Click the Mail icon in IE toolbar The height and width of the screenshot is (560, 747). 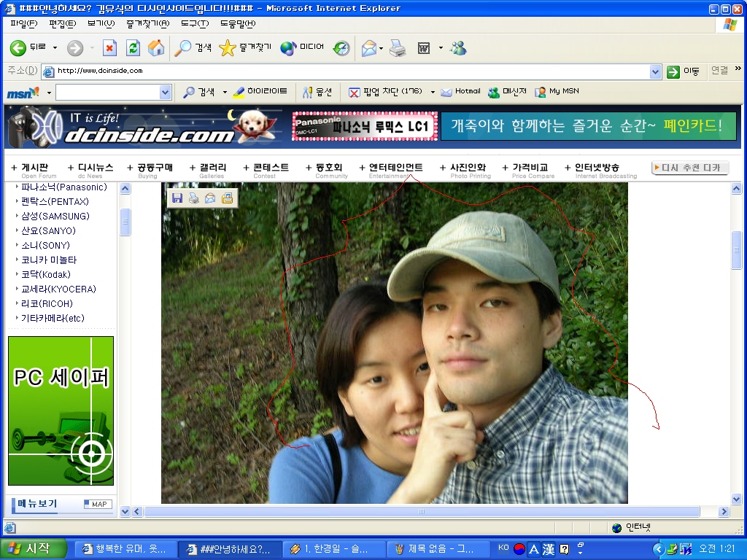click(x=369, y=48)
